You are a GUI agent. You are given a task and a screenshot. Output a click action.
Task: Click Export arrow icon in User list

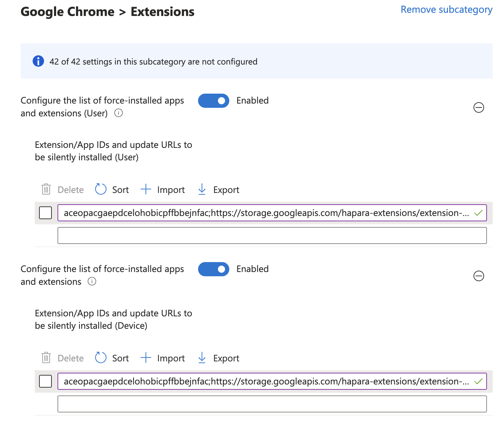202,189
